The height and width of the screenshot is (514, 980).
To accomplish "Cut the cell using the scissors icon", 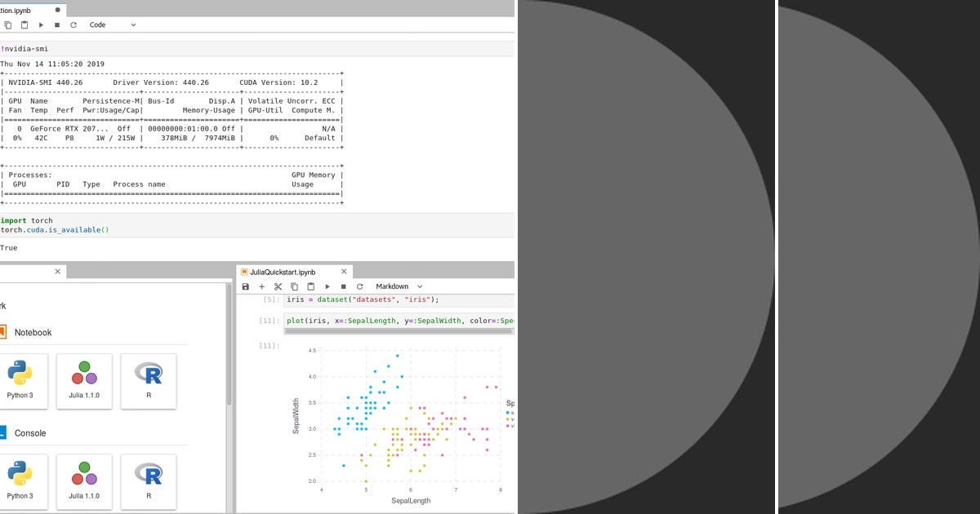I will point(278,286).
